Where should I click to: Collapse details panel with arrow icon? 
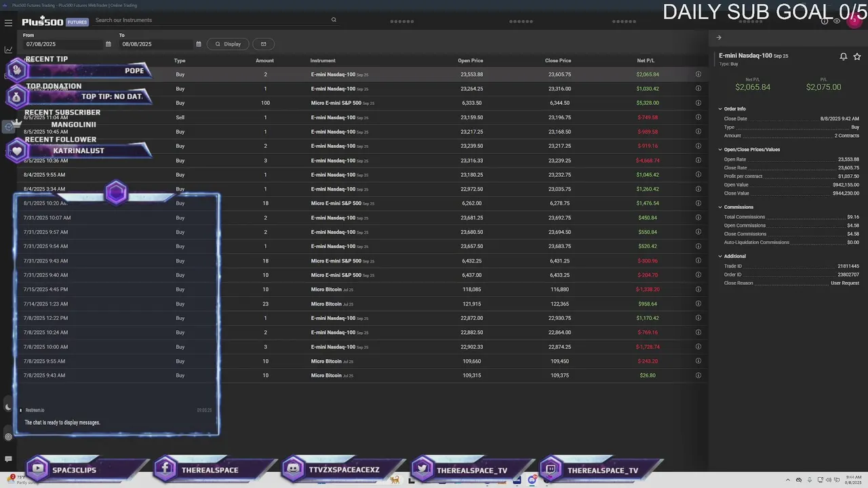coord(719,37)
